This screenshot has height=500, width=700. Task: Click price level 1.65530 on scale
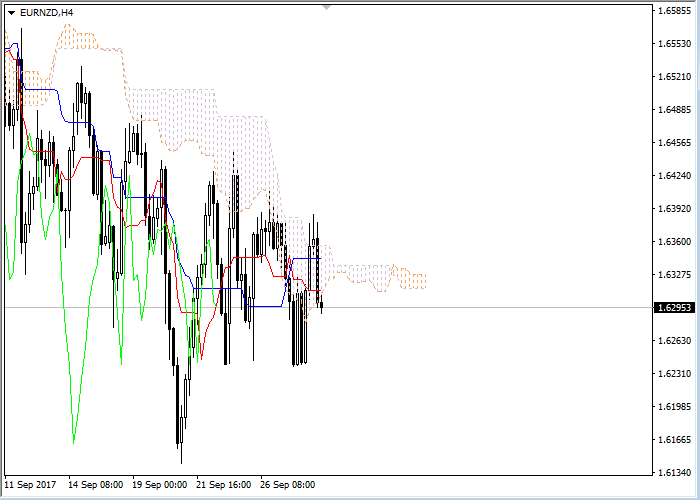point(675,43)
